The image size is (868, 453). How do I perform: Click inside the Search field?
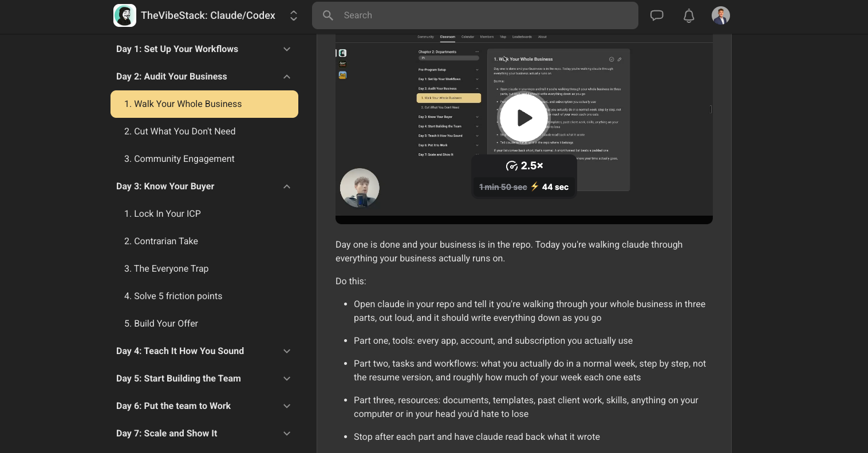(475, 15)
